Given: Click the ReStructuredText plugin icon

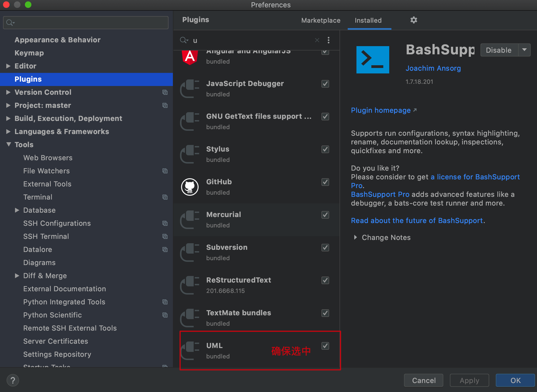Looking at the screenshot, I should [190, 285].
